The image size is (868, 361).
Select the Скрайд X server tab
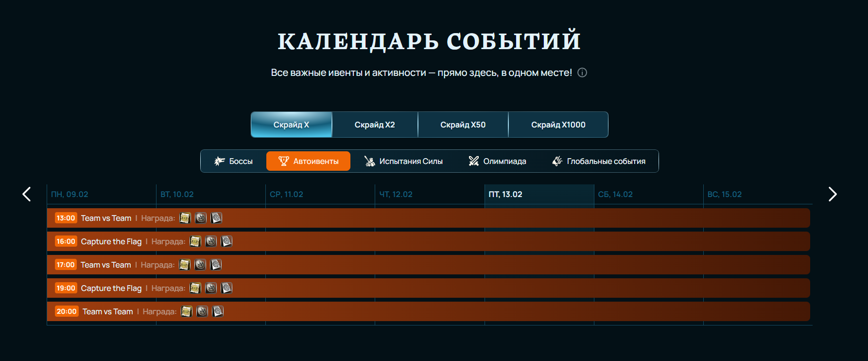tap(291, 125)
